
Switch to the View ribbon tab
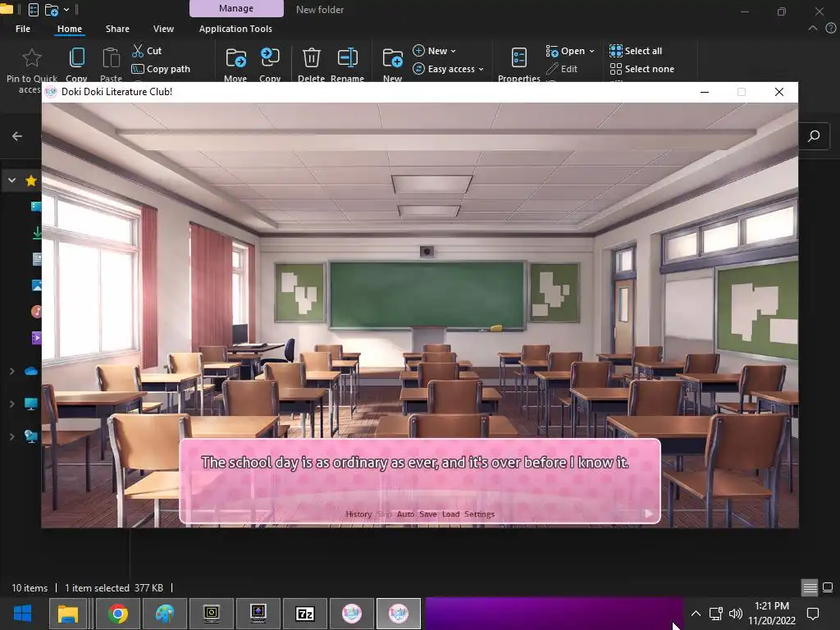point(163,29)
